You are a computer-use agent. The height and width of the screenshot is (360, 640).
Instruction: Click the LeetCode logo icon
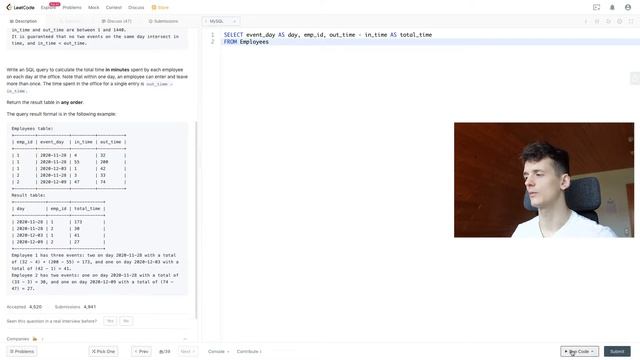9,7
